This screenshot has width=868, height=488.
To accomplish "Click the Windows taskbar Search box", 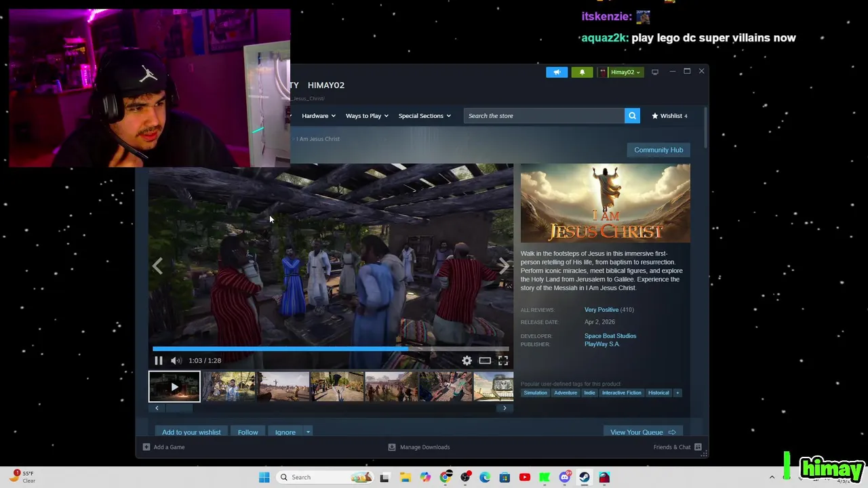I will click(325, 477).
